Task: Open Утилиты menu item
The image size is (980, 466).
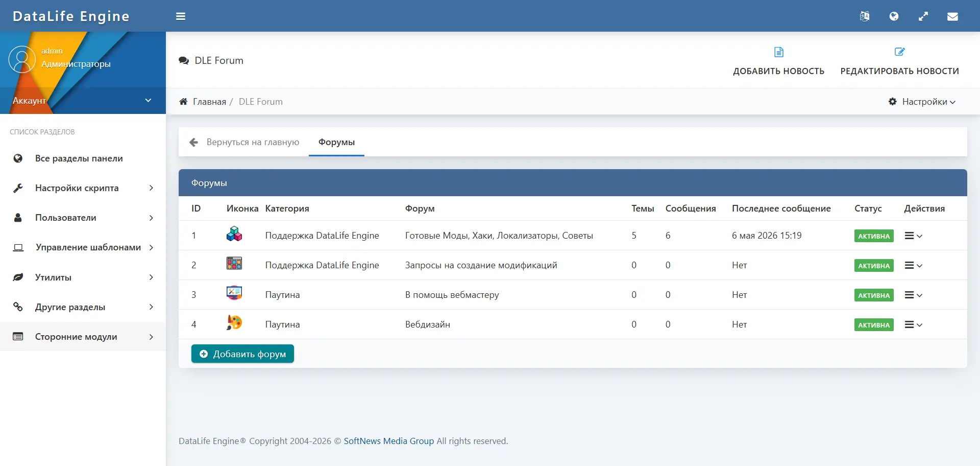Action: (x=83, y=277)
